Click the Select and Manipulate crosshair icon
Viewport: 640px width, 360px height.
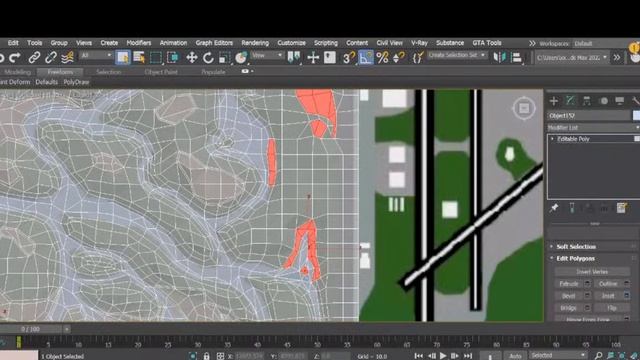[x=313, y=58]
